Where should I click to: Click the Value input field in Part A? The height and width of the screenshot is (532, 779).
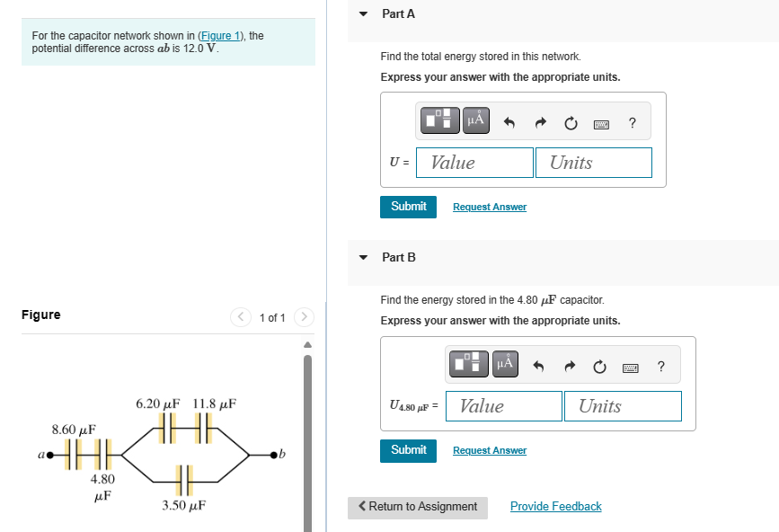point(474,163)
